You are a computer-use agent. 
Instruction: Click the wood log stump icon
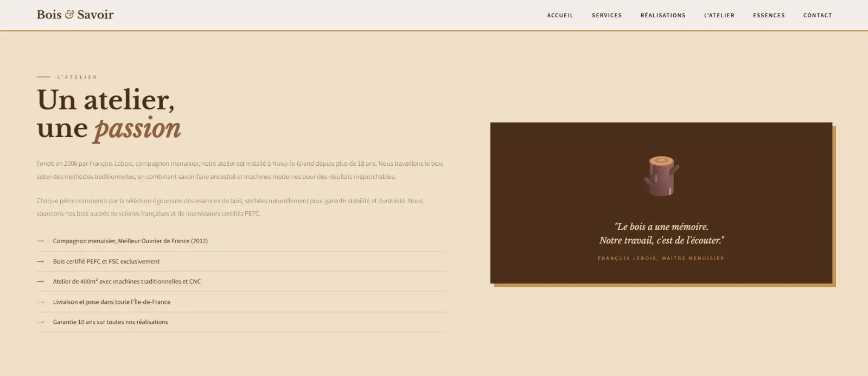tap(661, 176)
